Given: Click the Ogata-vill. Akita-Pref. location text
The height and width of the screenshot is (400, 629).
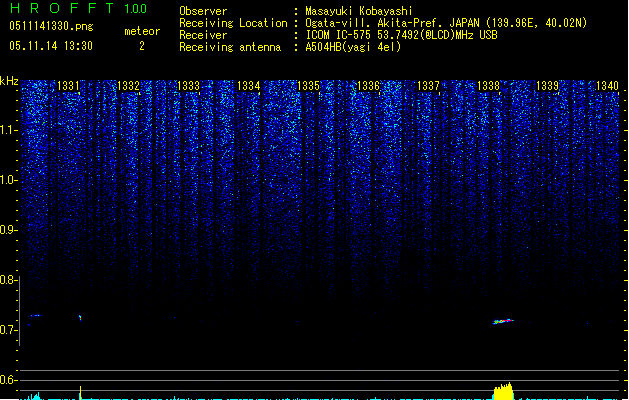Looking at the screenshot, I should (x=446, y=23).
